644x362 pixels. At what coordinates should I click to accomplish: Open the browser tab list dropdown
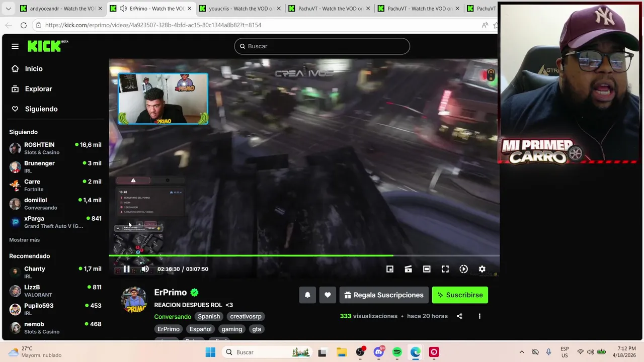(x=8, y=9)
